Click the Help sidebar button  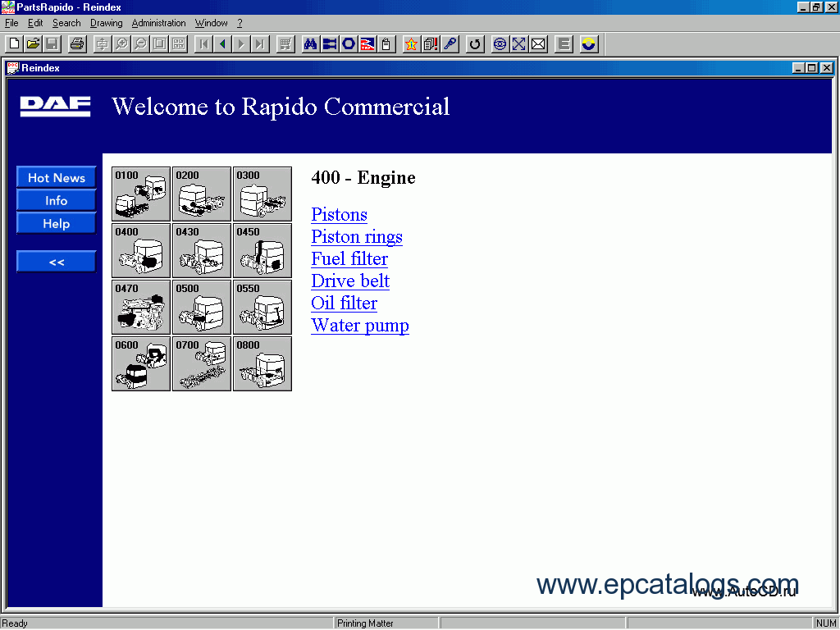pyautogui.click(x=57, y=223)
